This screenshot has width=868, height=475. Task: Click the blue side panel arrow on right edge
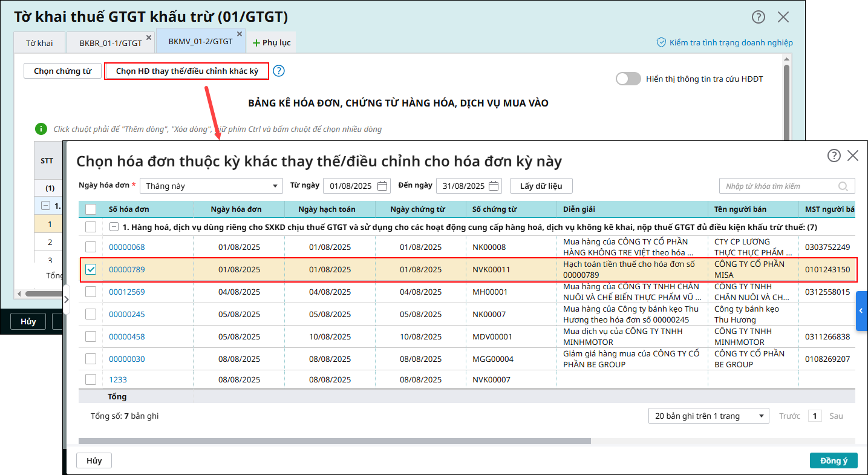(862, 310)
